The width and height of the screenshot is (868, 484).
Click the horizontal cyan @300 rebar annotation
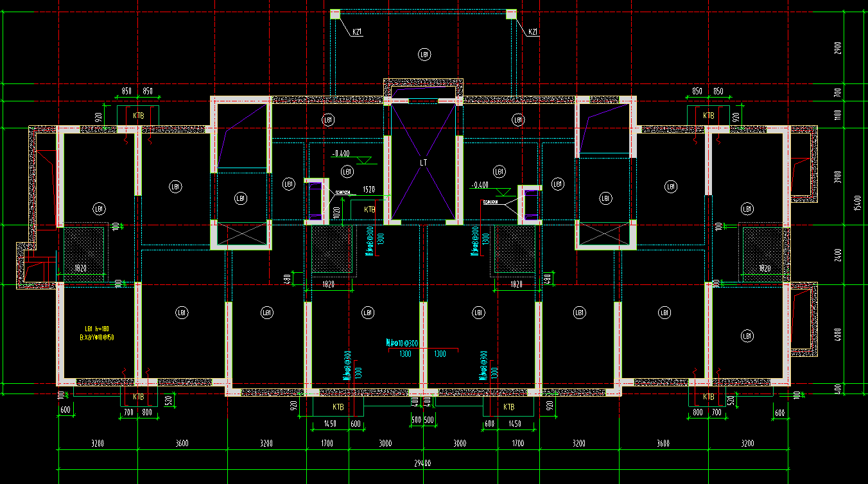click(403, 343)
